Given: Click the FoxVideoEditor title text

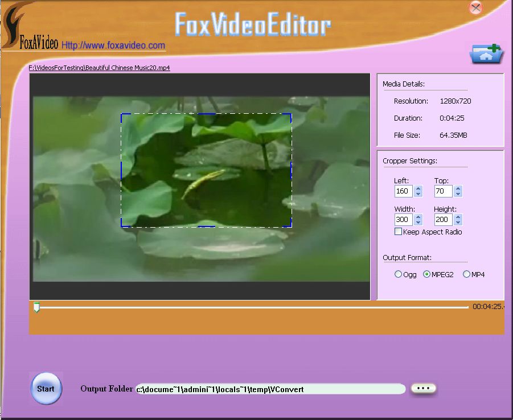Looking at the screenshot, I should tap(253, 24).
